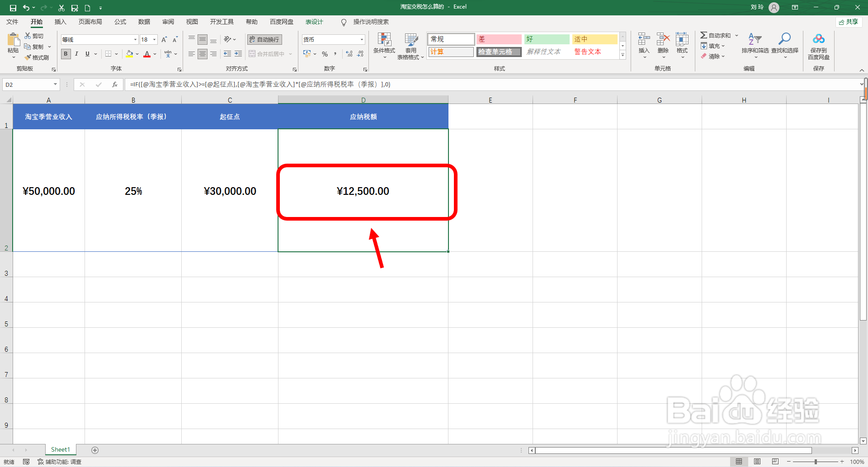Apply the 常规 cell style
Image resolution: width=868 pixels, height=467 pixels.
(451, 39)
